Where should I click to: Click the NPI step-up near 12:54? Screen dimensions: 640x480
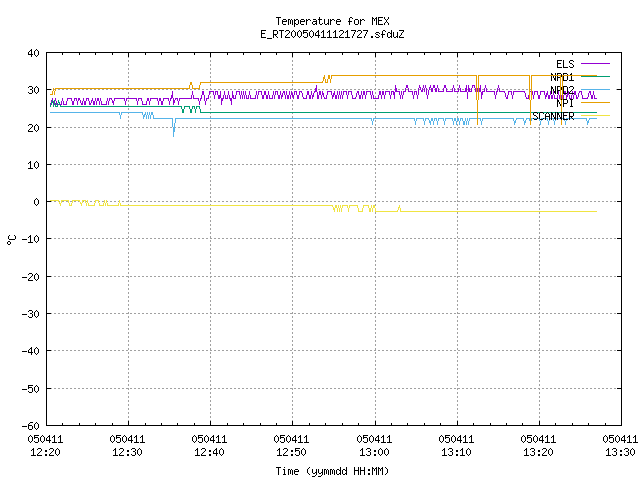click(327, 79)
